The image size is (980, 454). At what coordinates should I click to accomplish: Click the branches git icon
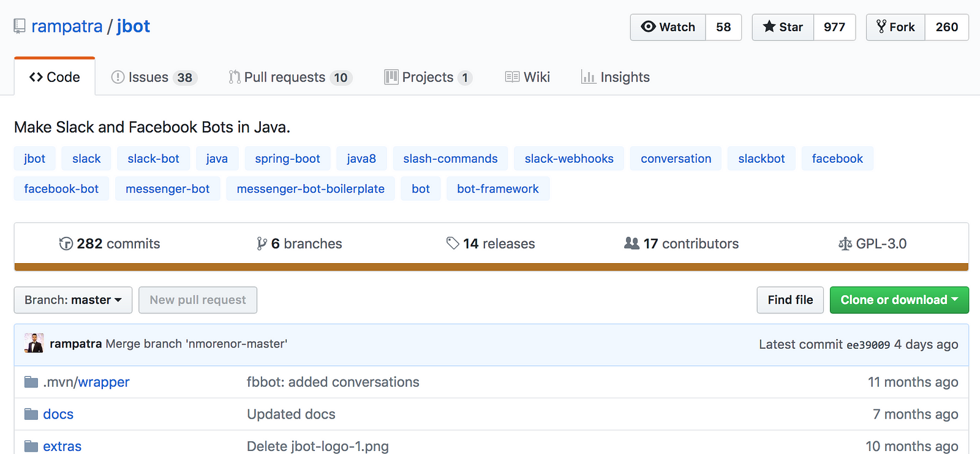[x=262, y=244]
